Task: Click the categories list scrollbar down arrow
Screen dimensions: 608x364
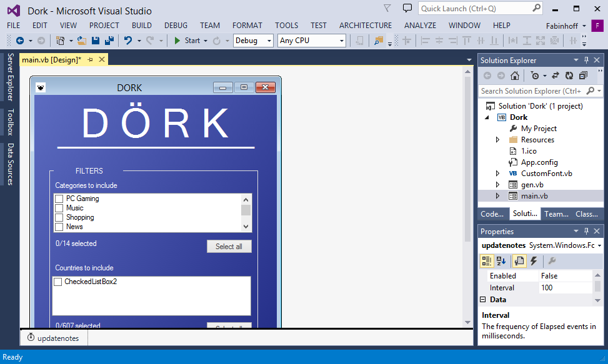Action: 246,227
